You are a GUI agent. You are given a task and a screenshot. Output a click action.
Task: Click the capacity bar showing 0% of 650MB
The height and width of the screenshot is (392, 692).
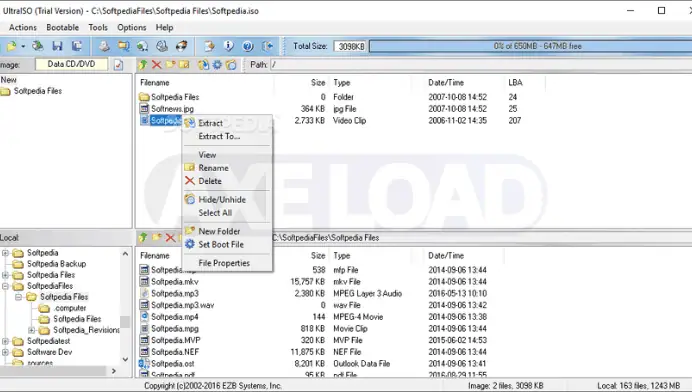click(x=530, y=46)
